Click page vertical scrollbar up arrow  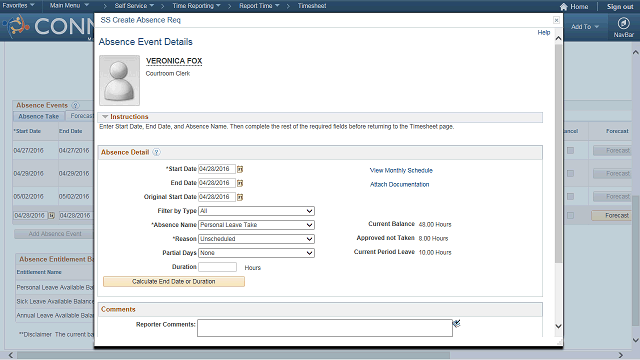coord(636,52)
